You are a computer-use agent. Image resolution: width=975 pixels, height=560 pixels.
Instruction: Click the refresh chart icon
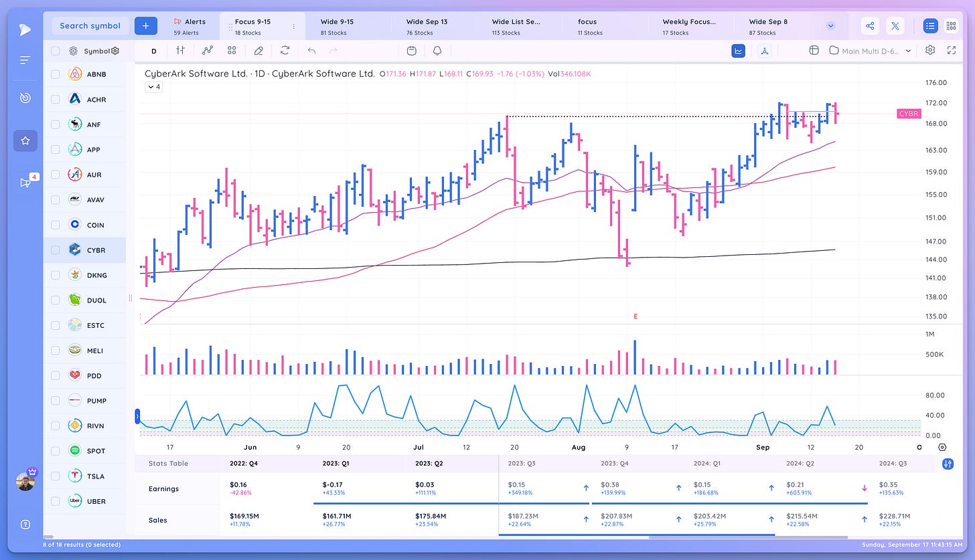tap(285, 50)
